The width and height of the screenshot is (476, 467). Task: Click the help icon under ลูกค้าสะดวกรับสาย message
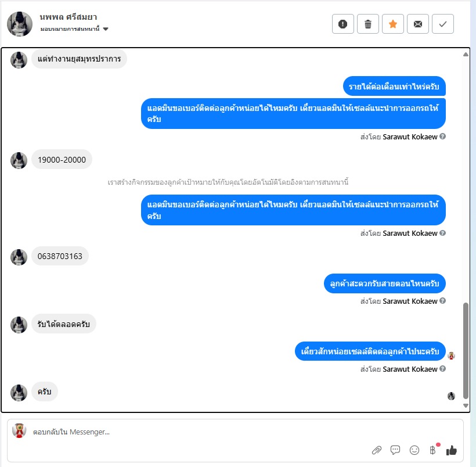(x=442, y=301)
